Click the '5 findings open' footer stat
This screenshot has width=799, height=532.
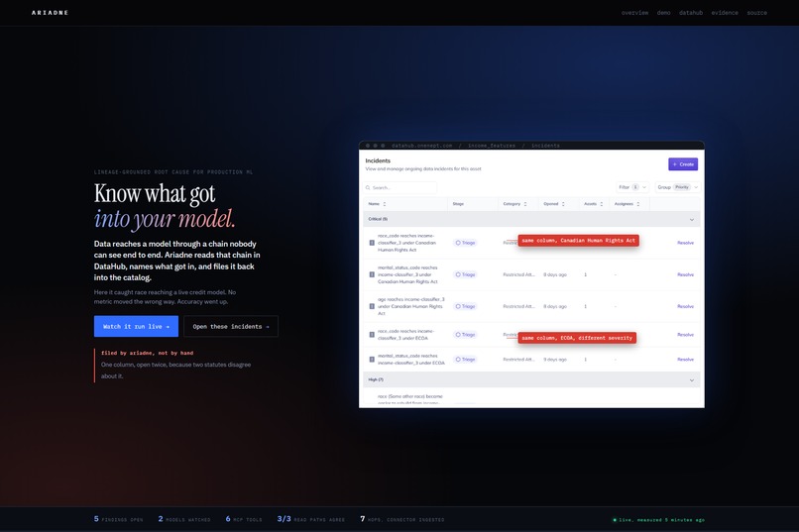coord(118,519)
